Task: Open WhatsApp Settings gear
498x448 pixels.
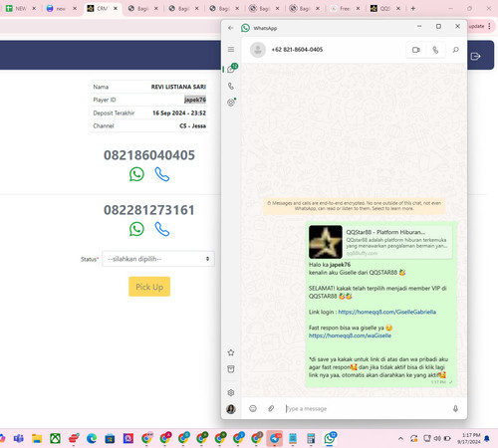Action: click(231, 393)
